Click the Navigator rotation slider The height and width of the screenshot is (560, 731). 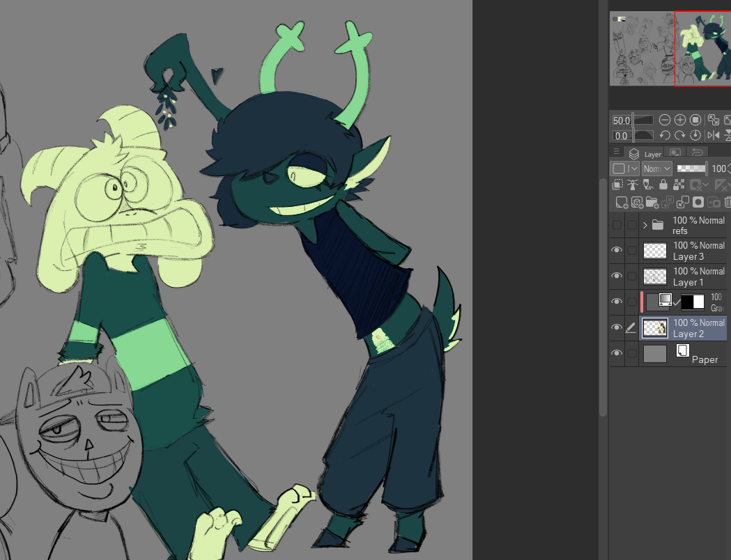coord(643,136)
